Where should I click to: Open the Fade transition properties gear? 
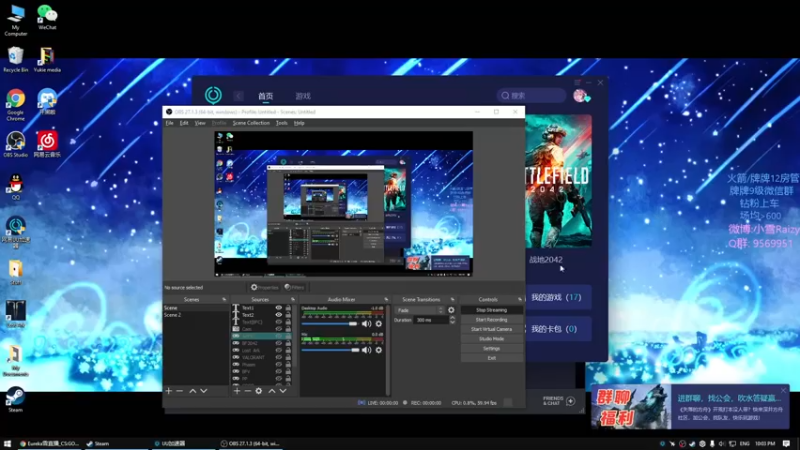(451, 310)
